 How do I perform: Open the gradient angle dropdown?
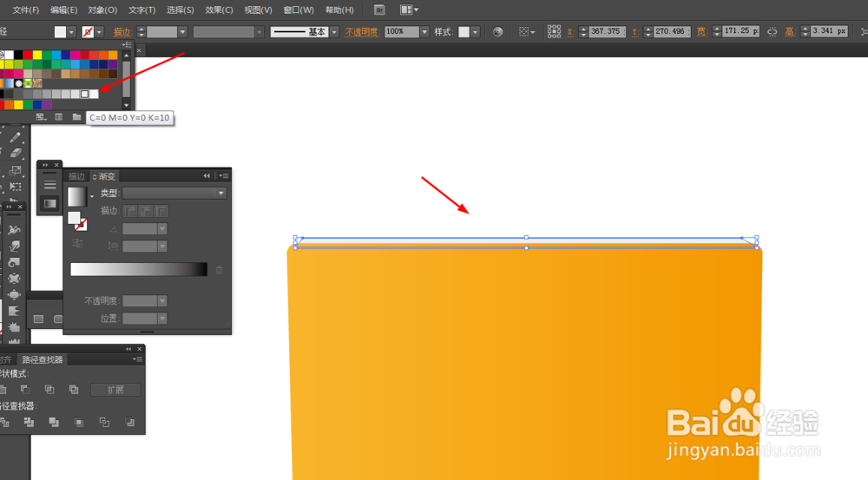(x=162, y=228)
